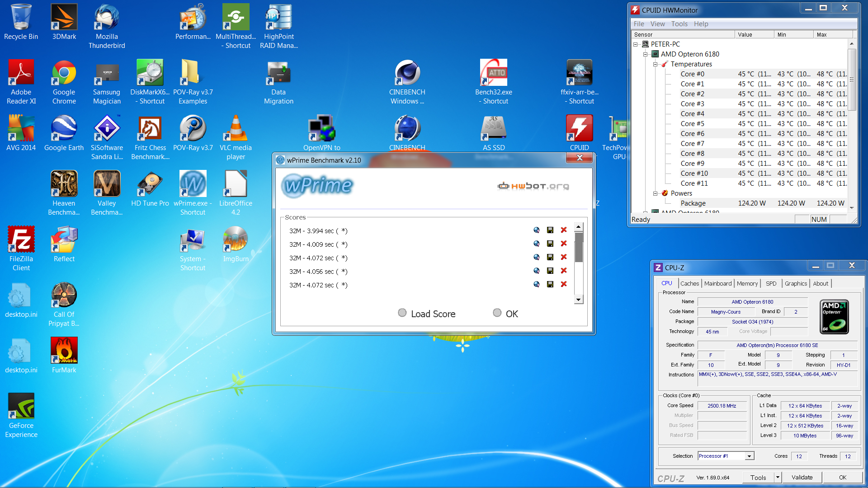Click the wPrime scores scrollbar down arrow
The image size is (868, 488).
tap(578, 300)
